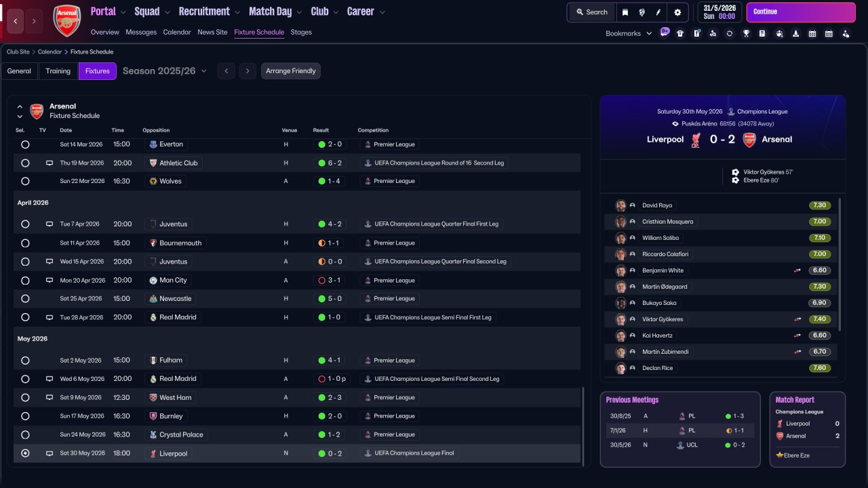The height and width of the screenshot is (488, 868).
Task: Click the Man City crest in the fixture list
Action: coord(153,281)
